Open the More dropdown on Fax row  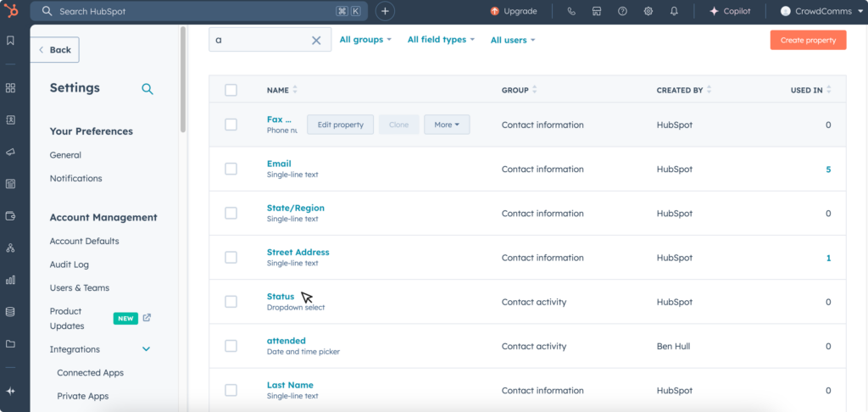pyautogui.click(x=447, y=125)
